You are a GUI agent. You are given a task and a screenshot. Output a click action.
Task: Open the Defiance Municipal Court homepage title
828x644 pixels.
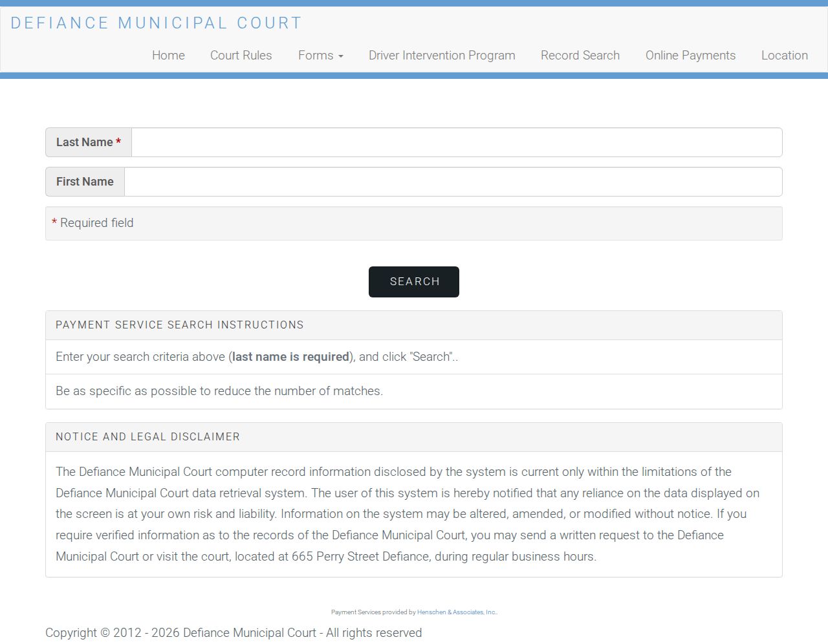coord(157,23)
